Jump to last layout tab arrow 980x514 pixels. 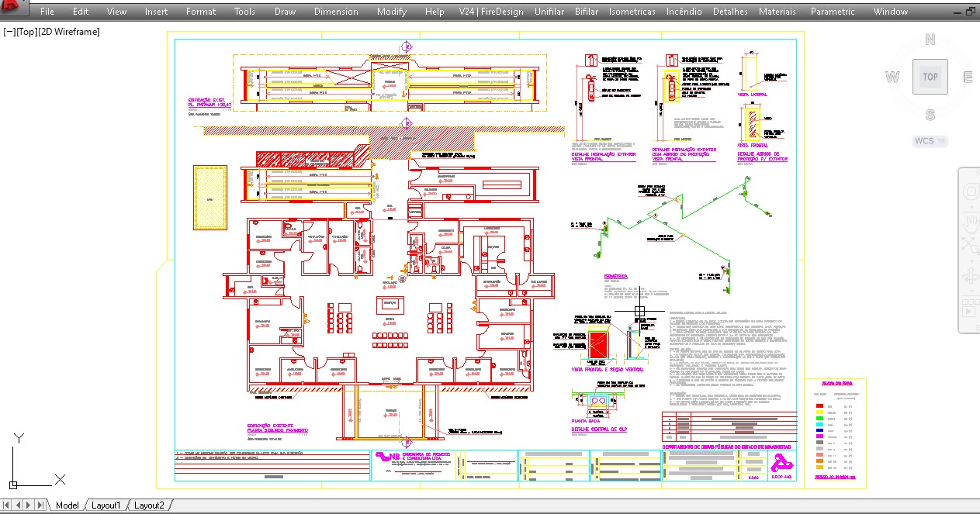coord(40,505)
